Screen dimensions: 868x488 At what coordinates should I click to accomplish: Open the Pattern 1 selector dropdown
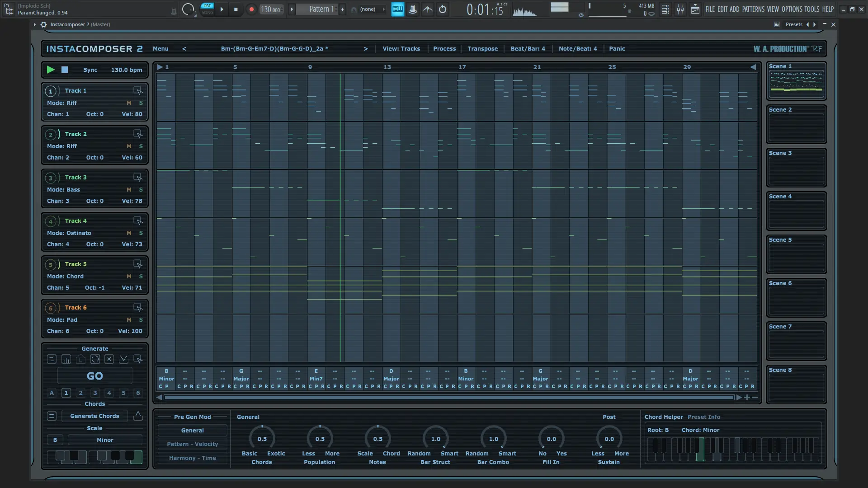321,9
